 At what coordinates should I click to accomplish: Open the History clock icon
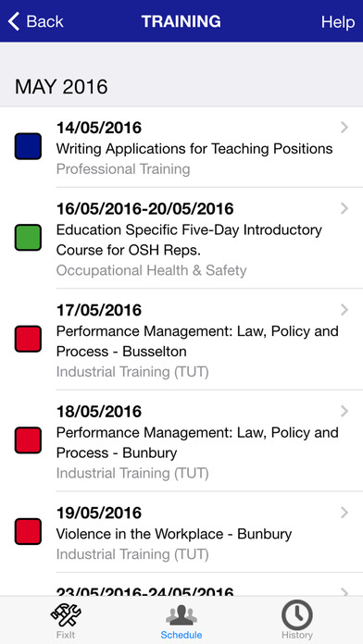pos(297,614)
